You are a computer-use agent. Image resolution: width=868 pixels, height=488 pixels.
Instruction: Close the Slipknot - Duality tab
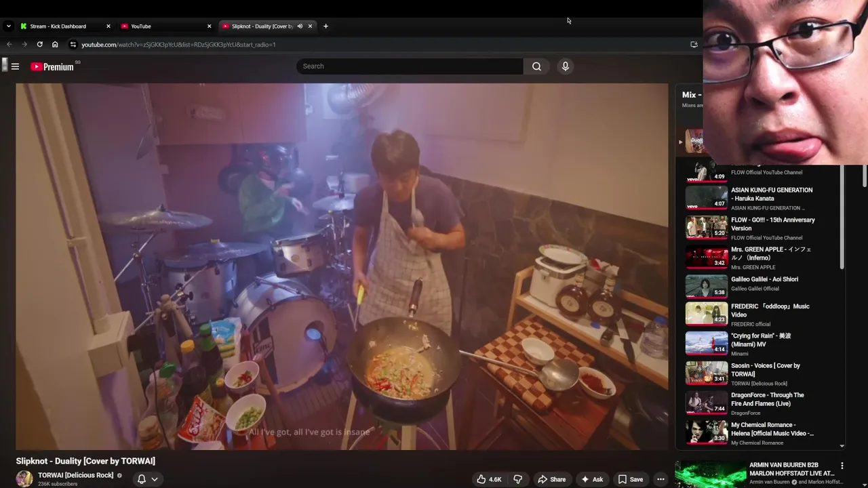pos(310,26)
